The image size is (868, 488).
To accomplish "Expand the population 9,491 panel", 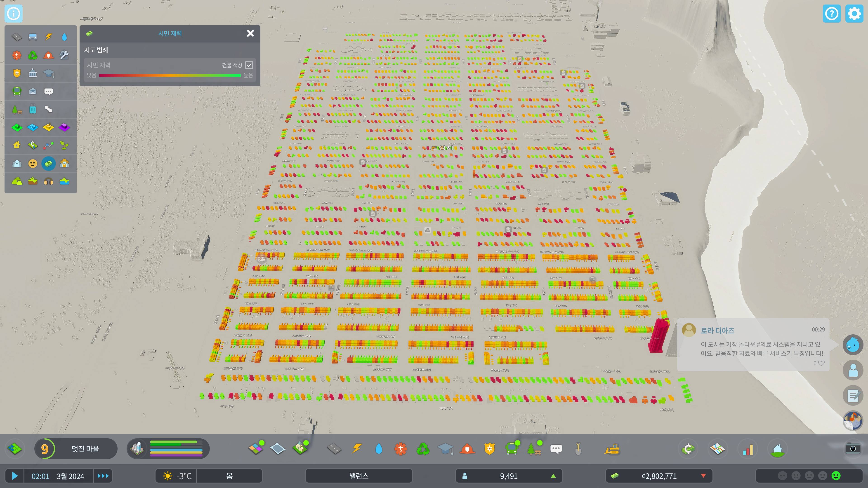I will tap(508, 476).
